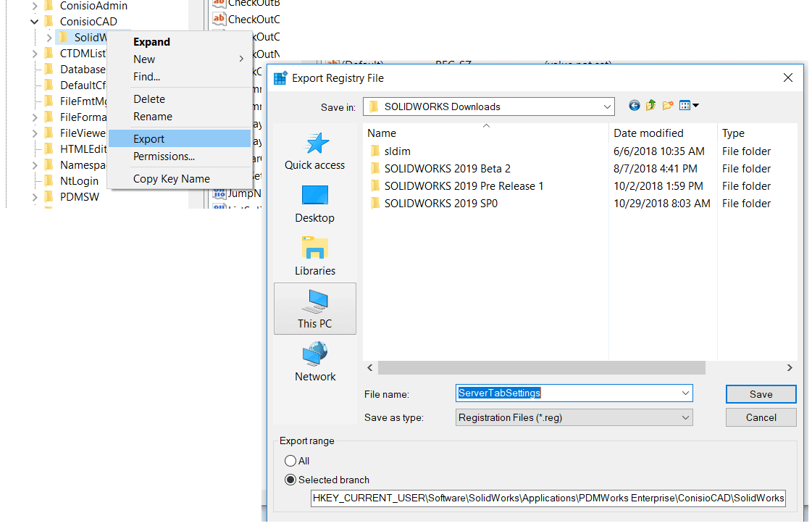
Task: Click the scroll right arrow in file list
Action: coord(790,368)
